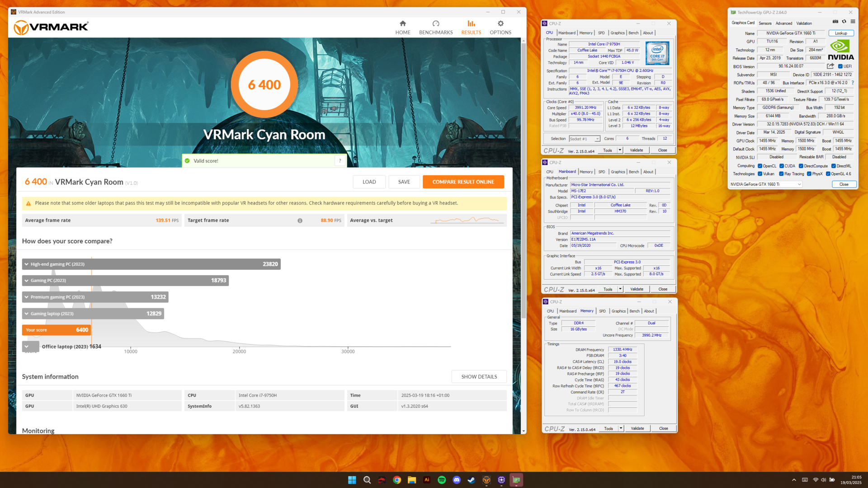Click SHOW DETAILS under System information
This screenshot has width=868, height=488.
(479, 376)
